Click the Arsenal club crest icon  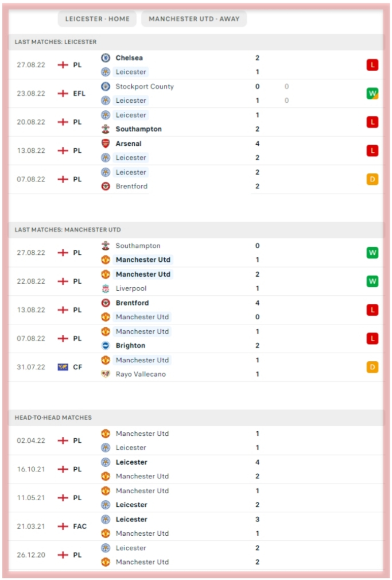click(106, 144)
